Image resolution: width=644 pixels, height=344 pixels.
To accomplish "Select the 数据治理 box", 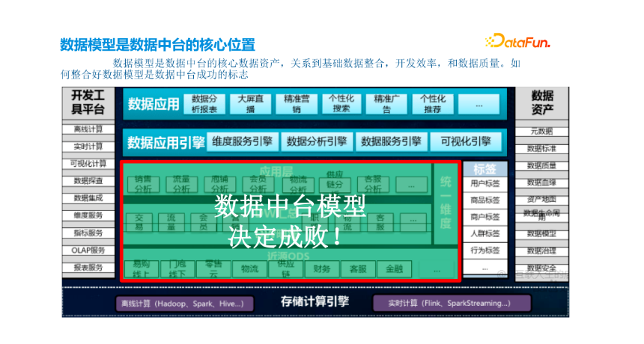I will click(541, 251).
